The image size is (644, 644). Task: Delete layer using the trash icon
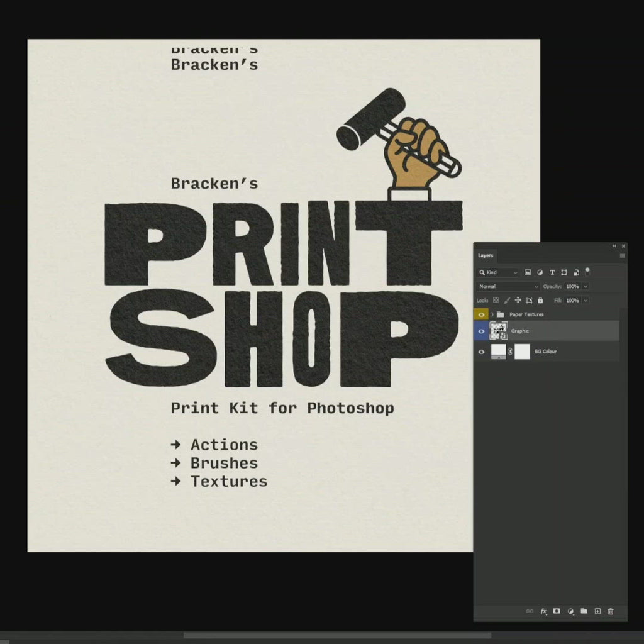(x=611, y=611)
